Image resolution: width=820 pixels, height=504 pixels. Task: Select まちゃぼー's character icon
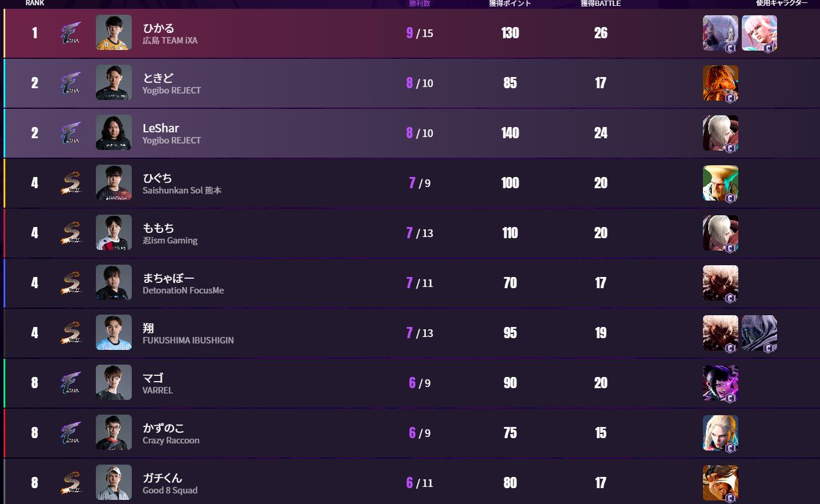point(720,283)
